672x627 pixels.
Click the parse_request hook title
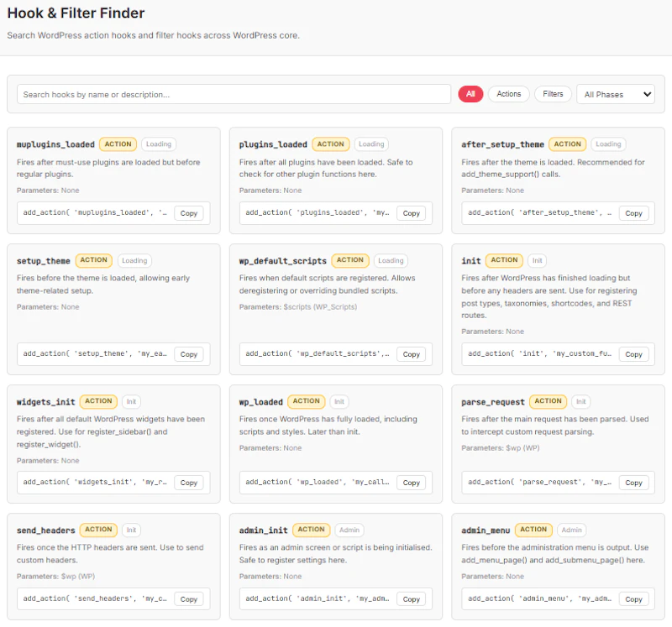(493, 402)
